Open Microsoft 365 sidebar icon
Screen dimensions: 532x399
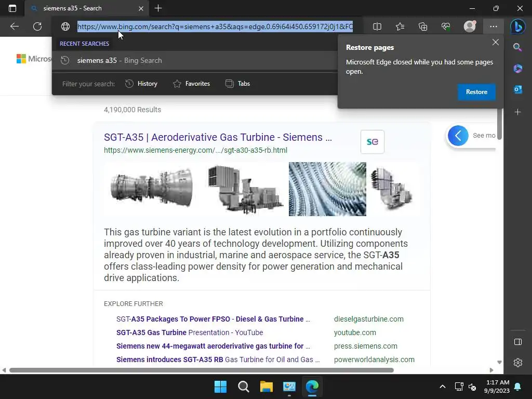pyautogui.click(x=518, y=68)
